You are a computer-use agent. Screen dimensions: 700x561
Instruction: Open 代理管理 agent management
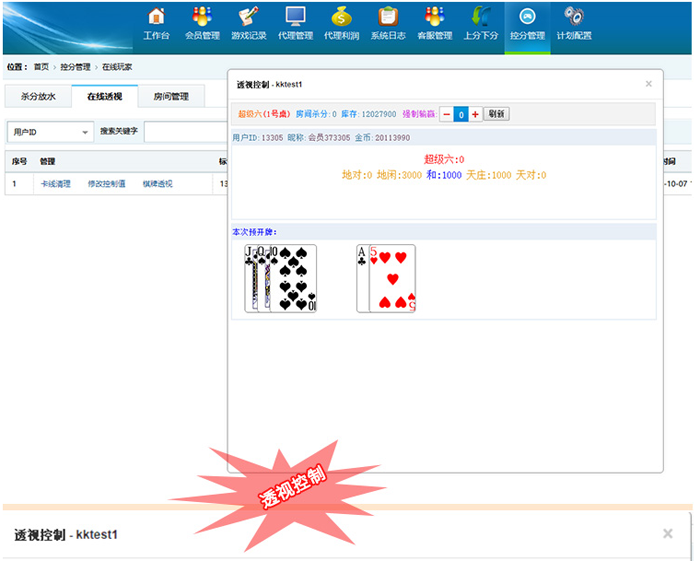click(x=295, y=24)
